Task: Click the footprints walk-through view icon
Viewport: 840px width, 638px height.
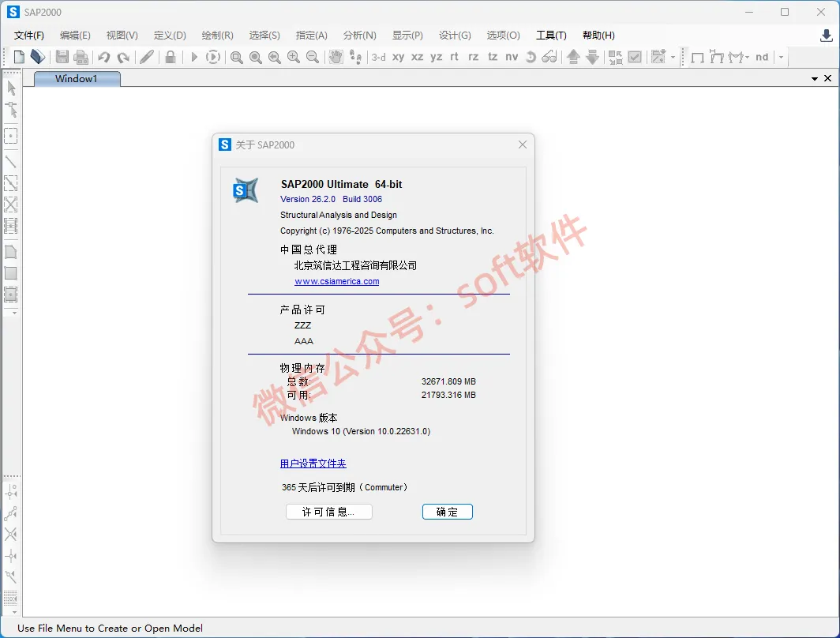Action: tap(355, 57)
